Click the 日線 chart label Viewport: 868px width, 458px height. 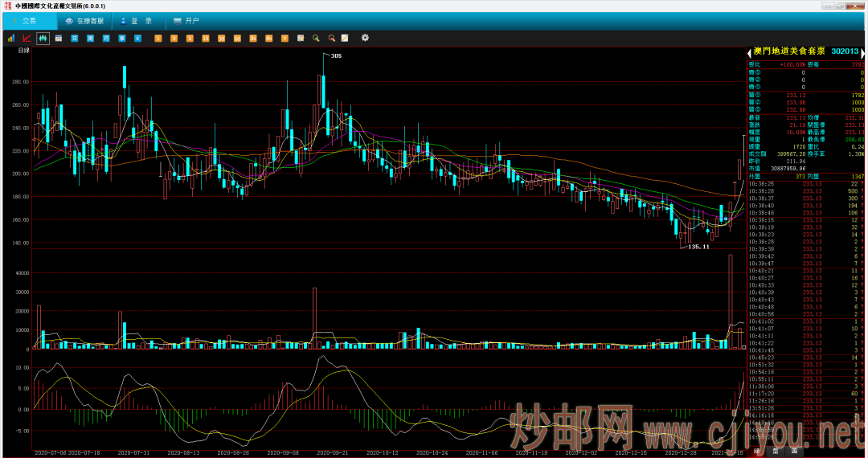click(24, 51)
